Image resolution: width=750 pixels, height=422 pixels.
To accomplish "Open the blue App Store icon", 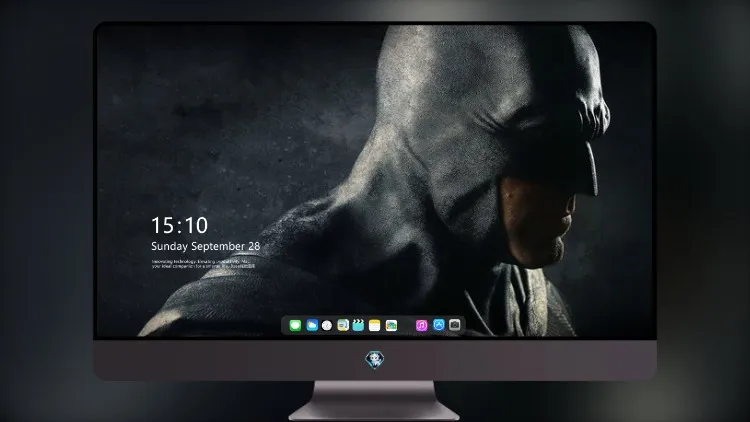I will pos(439,325).
